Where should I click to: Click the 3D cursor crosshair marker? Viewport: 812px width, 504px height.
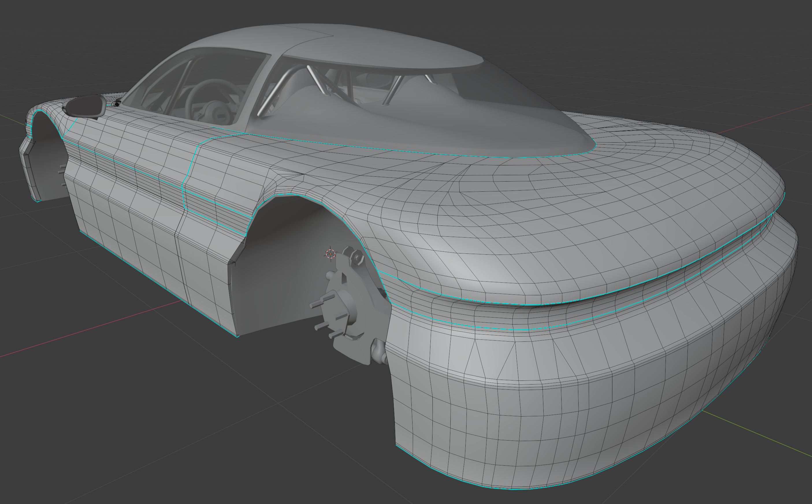click(330, 254)
